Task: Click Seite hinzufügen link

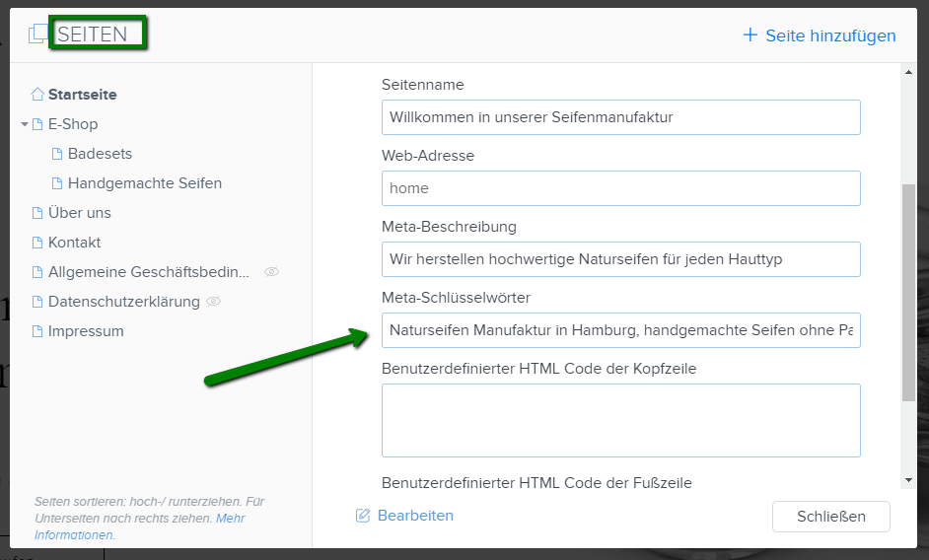Action: [x=830, y=35]
